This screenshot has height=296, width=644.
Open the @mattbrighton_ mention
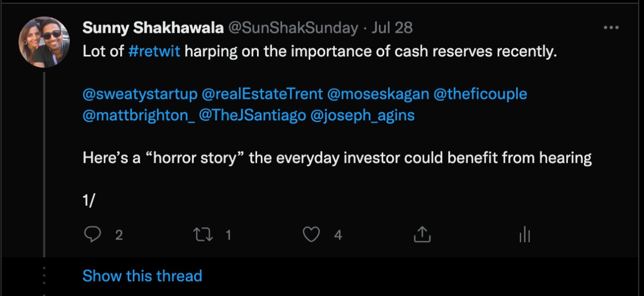(138, 115)
